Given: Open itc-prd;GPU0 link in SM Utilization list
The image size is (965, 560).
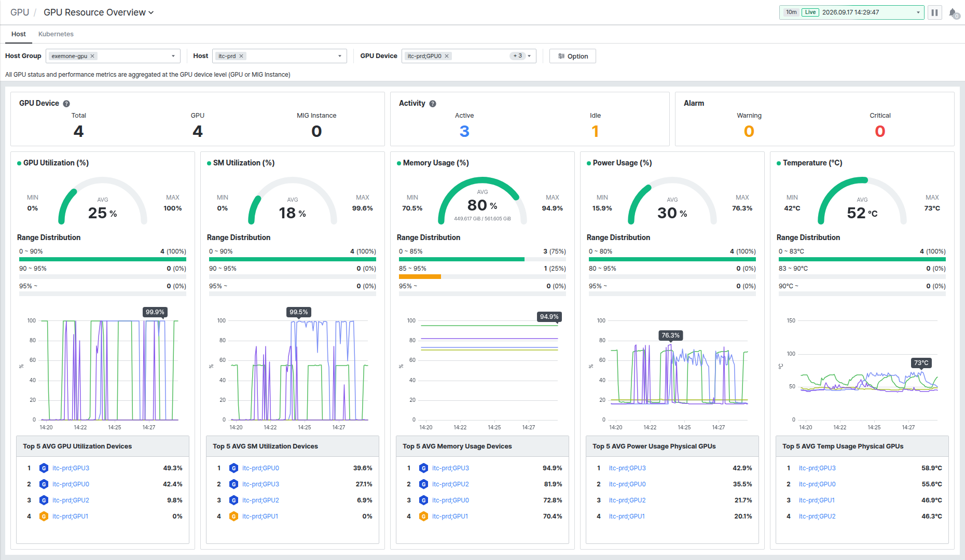Looking at the screenshot, I should 260,468.
